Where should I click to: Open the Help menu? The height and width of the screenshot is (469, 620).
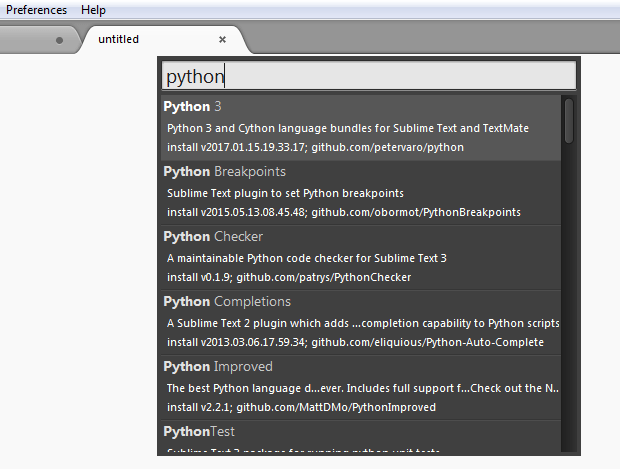(x=94, y=10)
